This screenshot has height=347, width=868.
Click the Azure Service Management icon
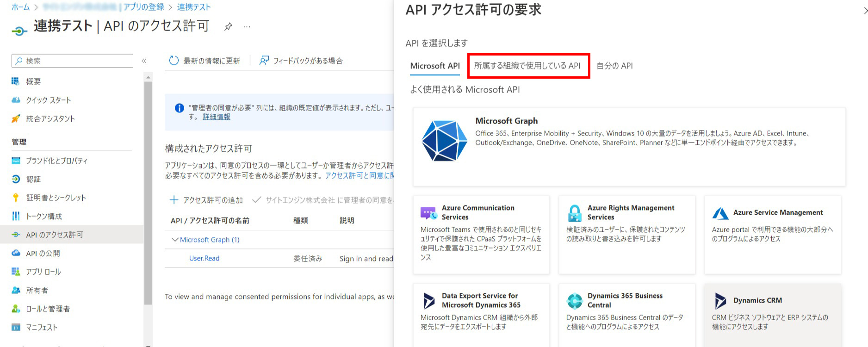pos(720,213)
